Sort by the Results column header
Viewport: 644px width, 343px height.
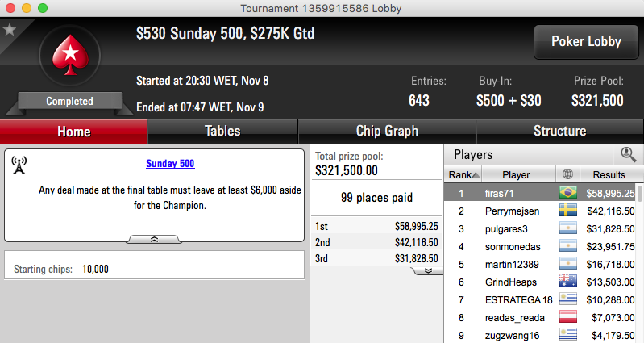point(609,174)
